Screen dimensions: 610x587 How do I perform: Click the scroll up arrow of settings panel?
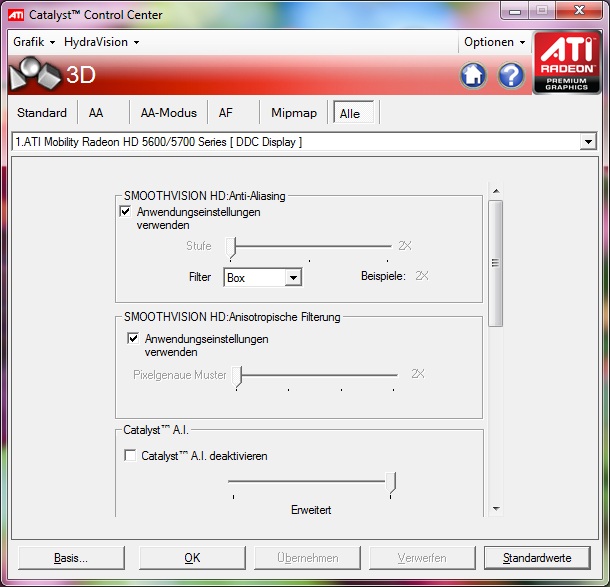tap(496, 191)
